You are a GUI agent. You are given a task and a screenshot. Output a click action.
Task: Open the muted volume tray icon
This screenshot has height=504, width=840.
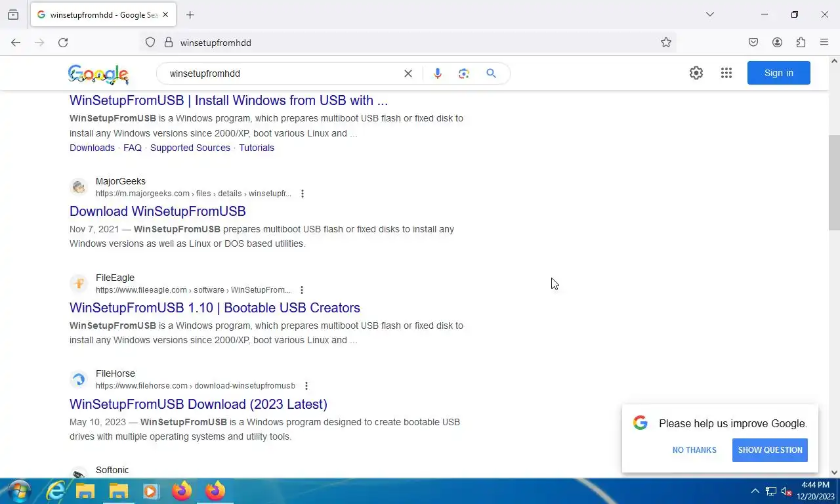point(786,491)
